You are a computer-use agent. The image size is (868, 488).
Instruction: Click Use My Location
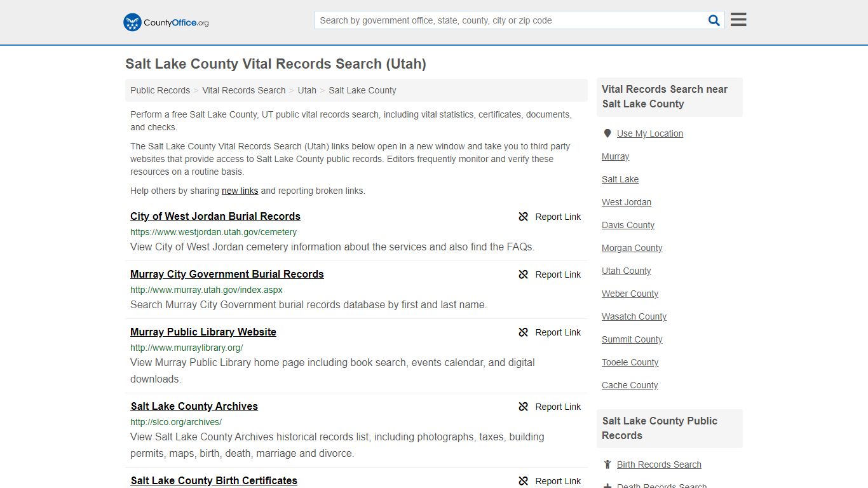click(650, 133)
